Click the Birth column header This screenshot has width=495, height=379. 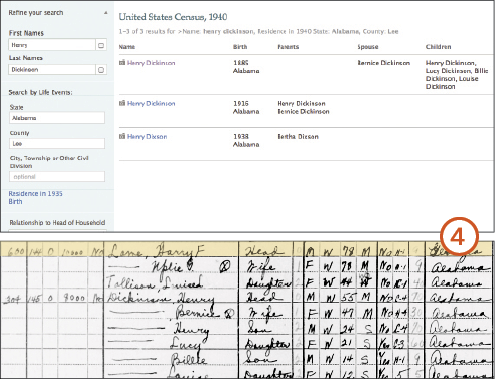(240, 47)
